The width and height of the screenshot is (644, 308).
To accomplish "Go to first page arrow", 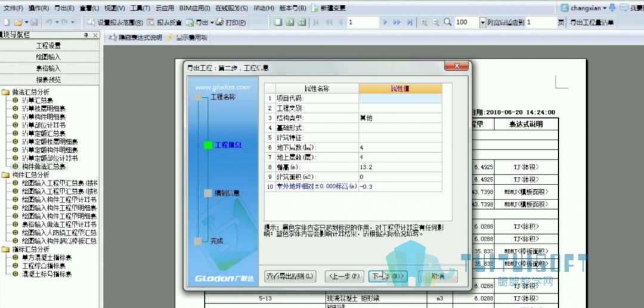I will click(x=316, y=22).
